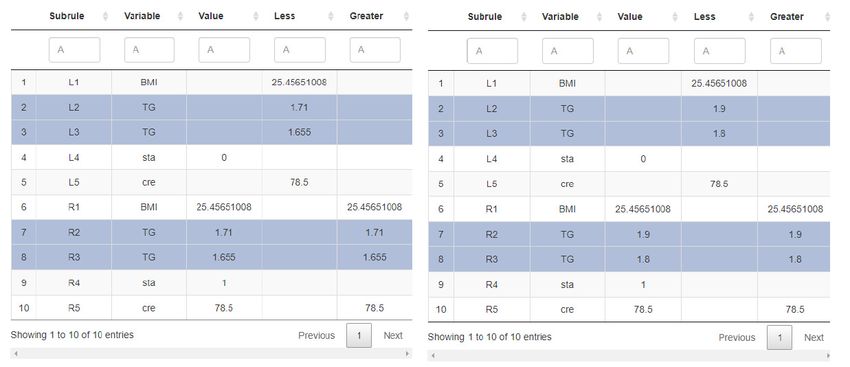The image size is (850, 367).
Task: Sort left table by Subrule column arrows
Action: [x=105, y=16]
